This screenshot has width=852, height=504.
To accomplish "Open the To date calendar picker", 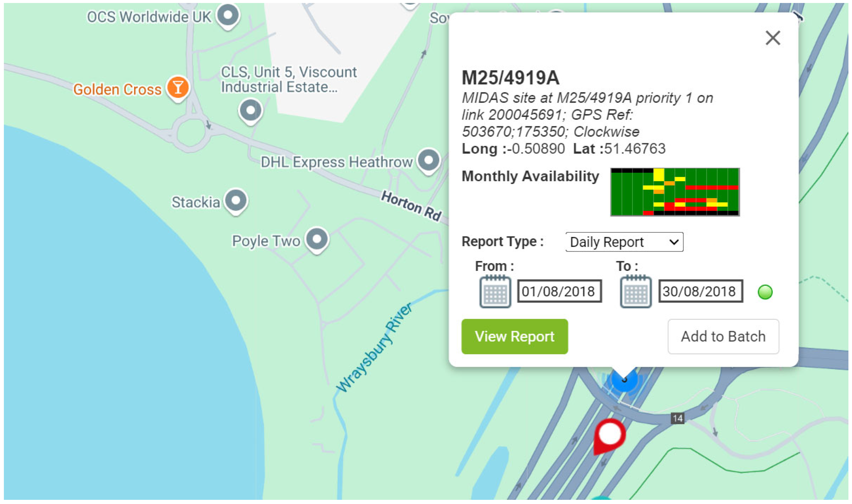I will (635, 292).
